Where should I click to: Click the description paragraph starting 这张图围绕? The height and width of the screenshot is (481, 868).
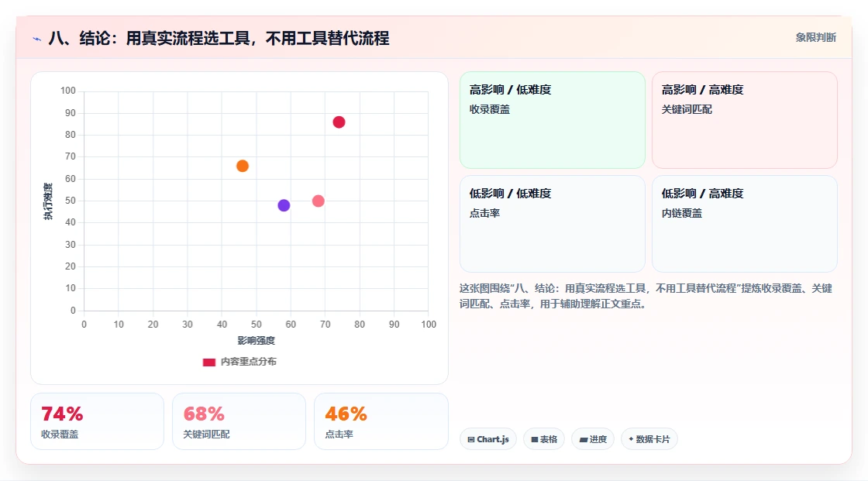coord(646,296)
